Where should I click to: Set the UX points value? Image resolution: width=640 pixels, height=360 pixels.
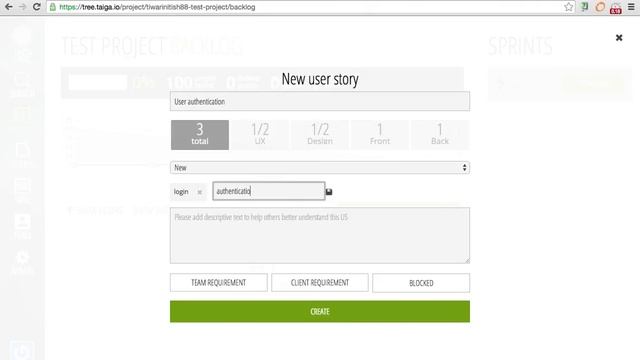click(260, 135)
